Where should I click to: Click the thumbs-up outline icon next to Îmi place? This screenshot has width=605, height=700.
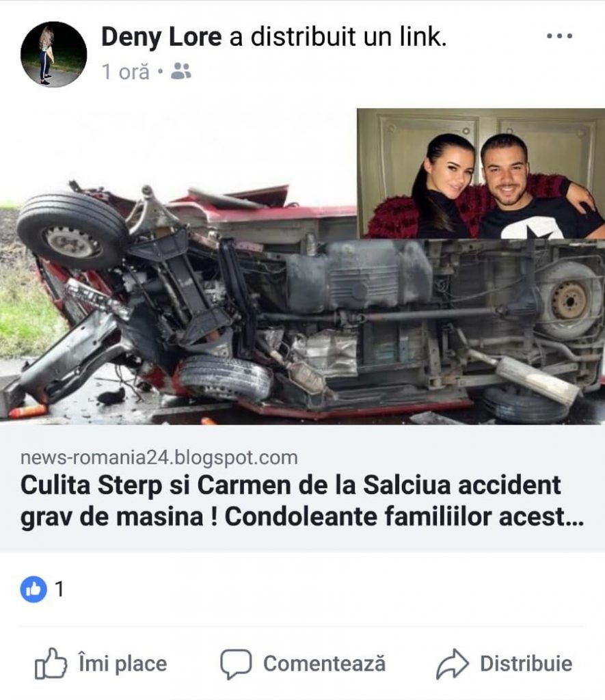(x=51, y=663)
